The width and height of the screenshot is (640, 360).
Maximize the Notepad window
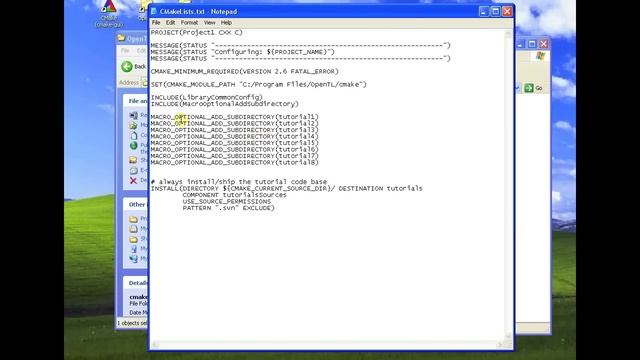[x=496, y=11]
